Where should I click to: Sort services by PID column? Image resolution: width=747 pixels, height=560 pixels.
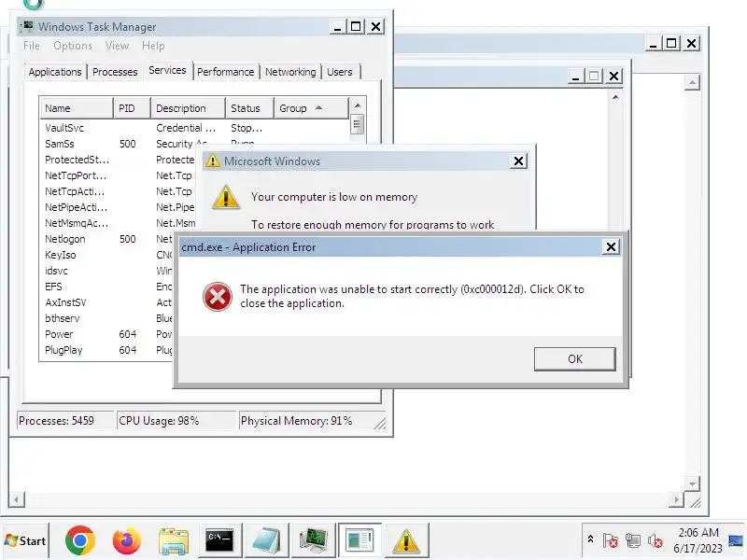point(132,108)
